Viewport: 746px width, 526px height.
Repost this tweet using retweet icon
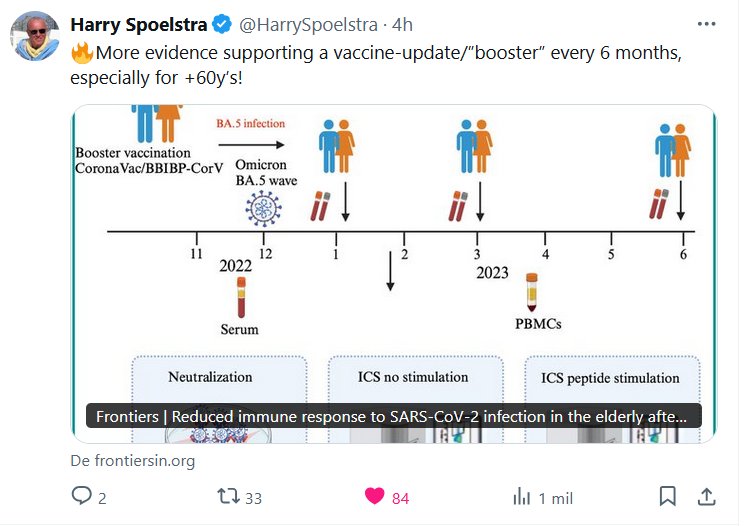(228, 496)
